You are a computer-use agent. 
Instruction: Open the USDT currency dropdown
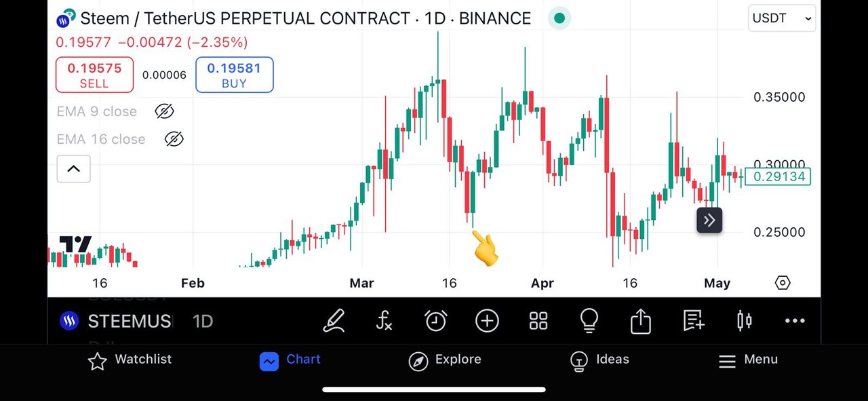[x=782, y=18]
